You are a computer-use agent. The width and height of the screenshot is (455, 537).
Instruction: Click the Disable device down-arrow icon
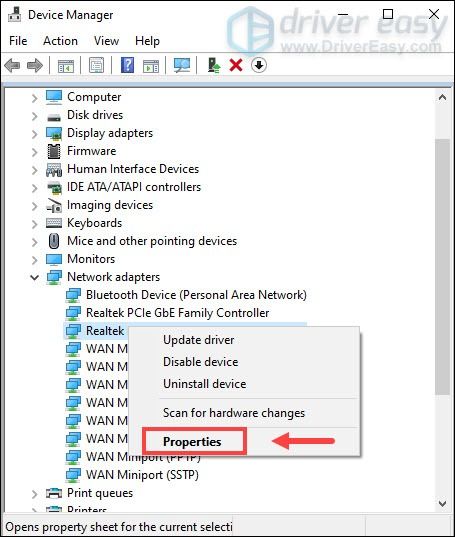259,65
